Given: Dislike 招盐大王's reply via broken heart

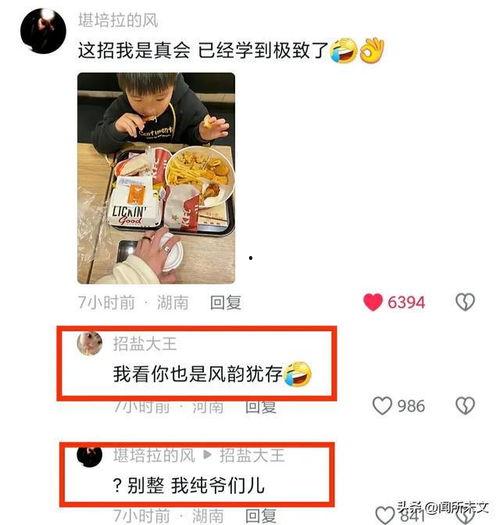Looking at the screenshot, I should click(x=465, y=406).
